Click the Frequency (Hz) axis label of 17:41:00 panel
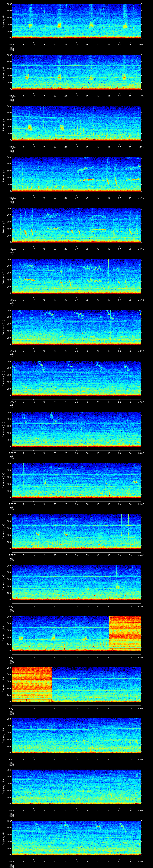Image resolution: width=153 pixels, height=868 pixels. (x=3, y=634)
